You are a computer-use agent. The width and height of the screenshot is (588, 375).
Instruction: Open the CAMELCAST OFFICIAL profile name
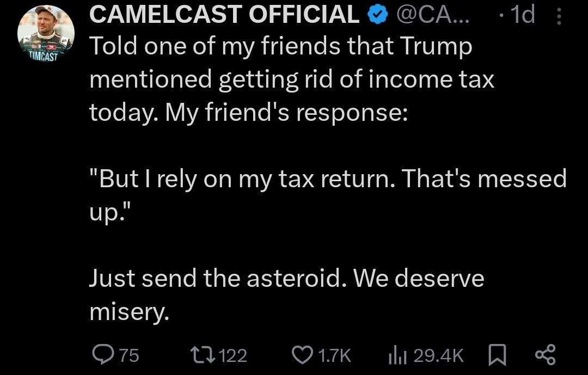tap(223, 15)
